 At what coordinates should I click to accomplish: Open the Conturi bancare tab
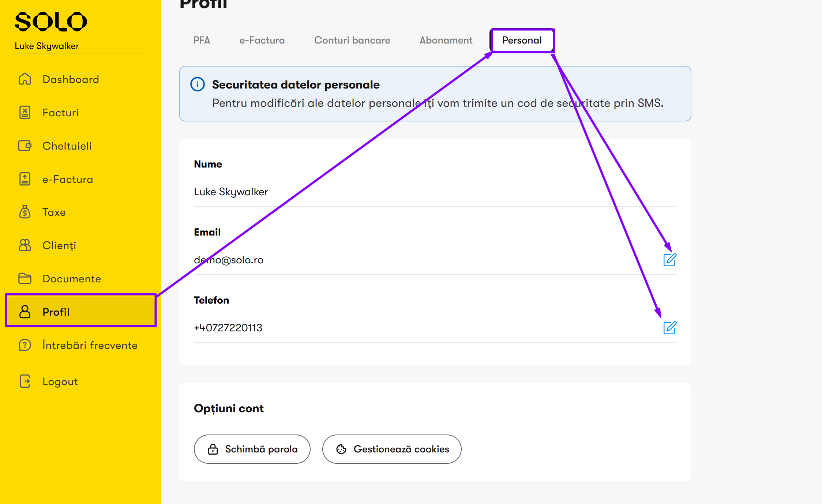[352, 40]
